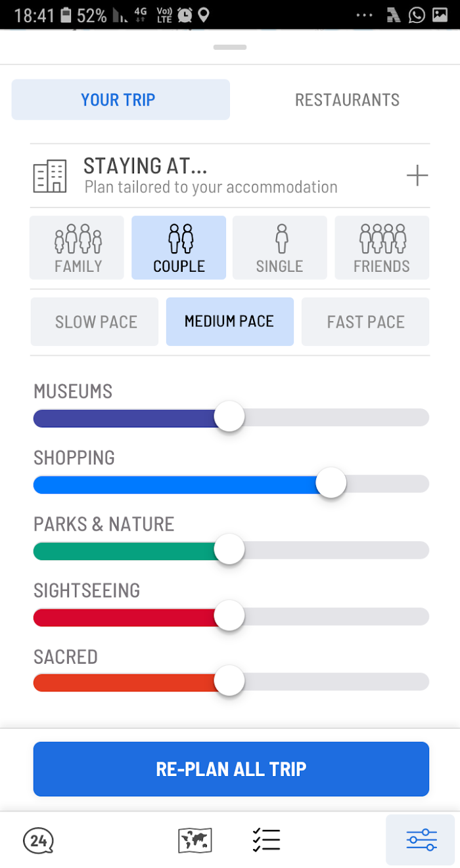Select the Friends traveler type
460x868 pixels.
tap(382, 248)
